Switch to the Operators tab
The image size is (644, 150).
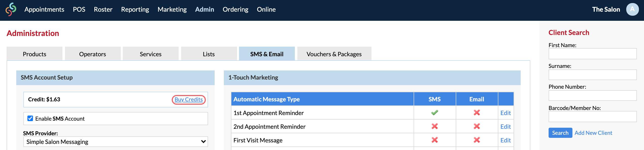(93, 54)
